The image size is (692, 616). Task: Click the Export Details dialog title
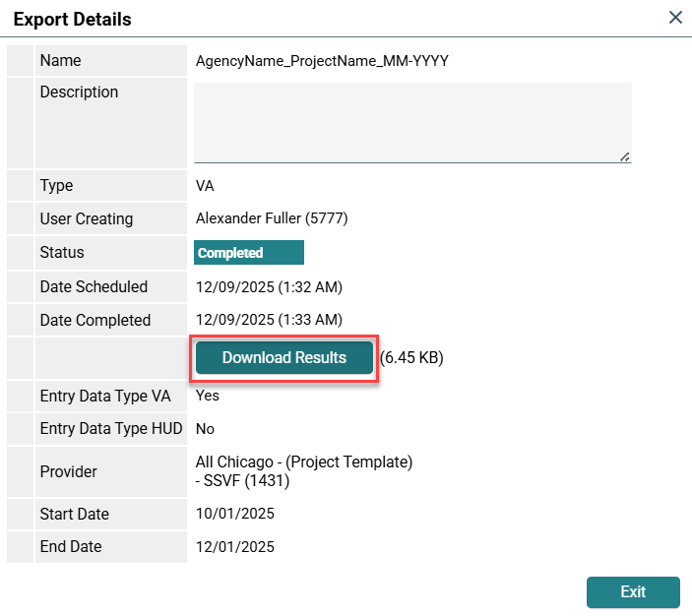72,20
